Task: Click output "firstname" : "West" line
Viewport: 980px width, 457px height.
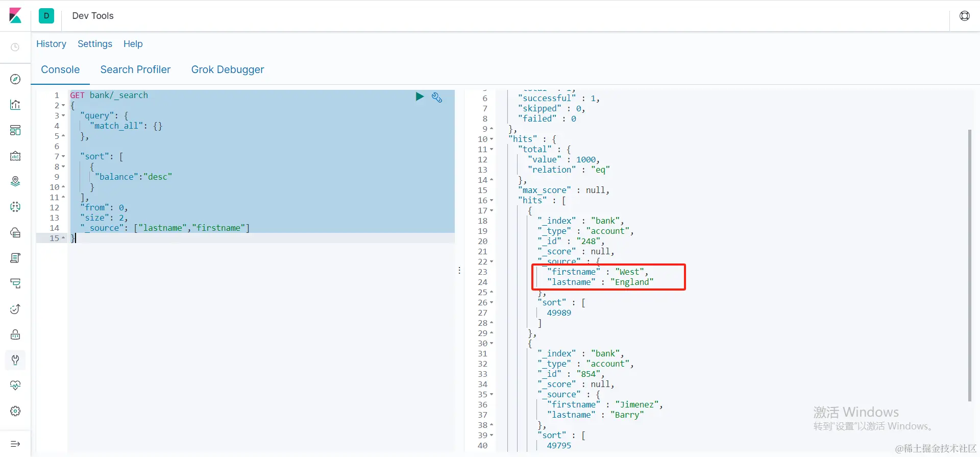Action: point(598,272)
